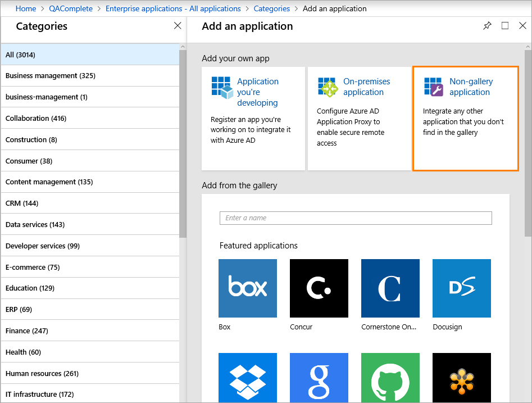Image resolution: width=532 pixels, height=403 pixels.
Task: Select the Concur application icon
Action: [x=319, y=288]
